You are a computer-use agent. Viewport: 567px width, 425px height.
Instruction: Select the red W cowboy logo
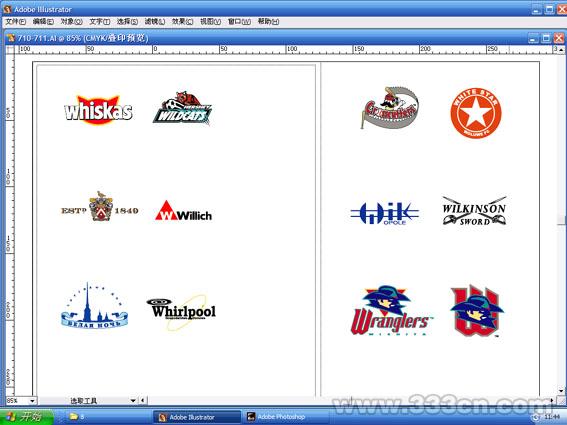pos(477,311)
